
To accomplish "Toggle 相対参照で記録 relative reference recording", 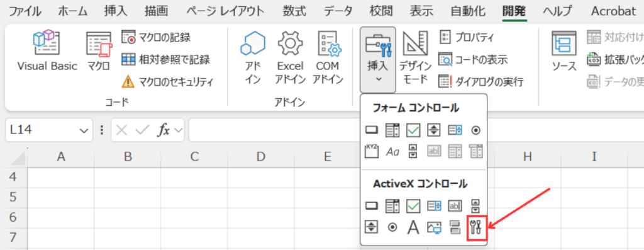I will click(166, 60).
